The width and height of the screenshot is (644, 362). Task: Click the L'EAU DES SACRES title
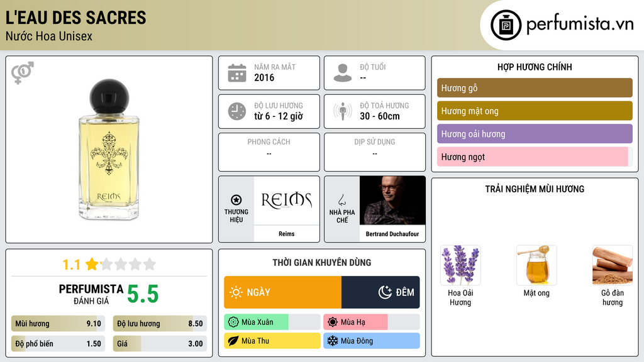[75, 18]
